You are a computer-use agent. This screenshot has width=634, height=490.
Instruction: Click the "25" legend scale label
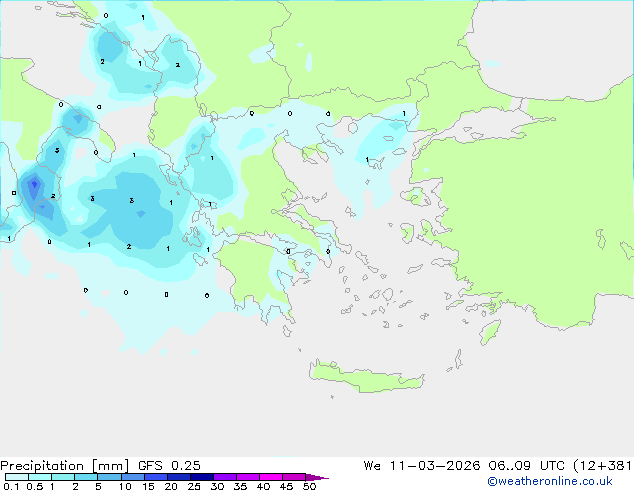pos(194,486)
